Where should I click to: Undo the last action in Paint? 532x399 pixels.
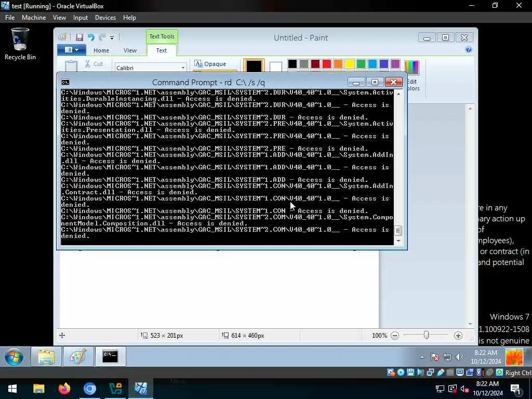pos(91,37)
